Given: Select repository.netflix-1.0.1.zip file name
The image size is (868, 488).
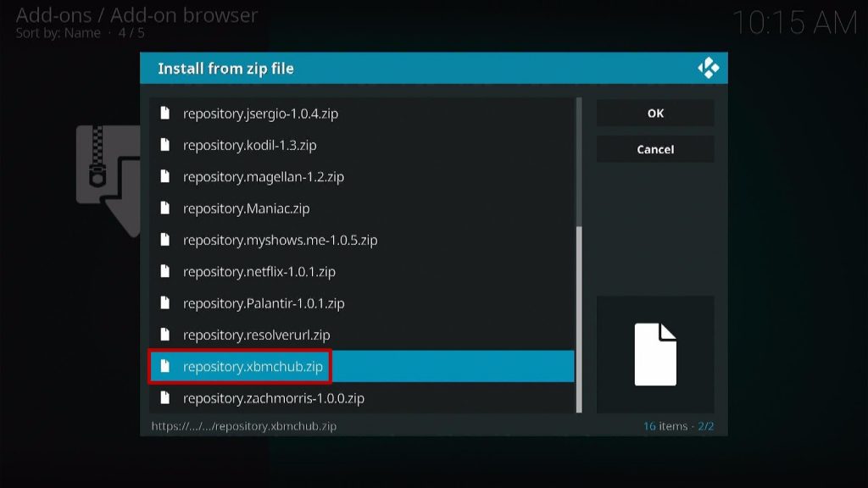Looking at the screenshot, I should coord(259,272).
